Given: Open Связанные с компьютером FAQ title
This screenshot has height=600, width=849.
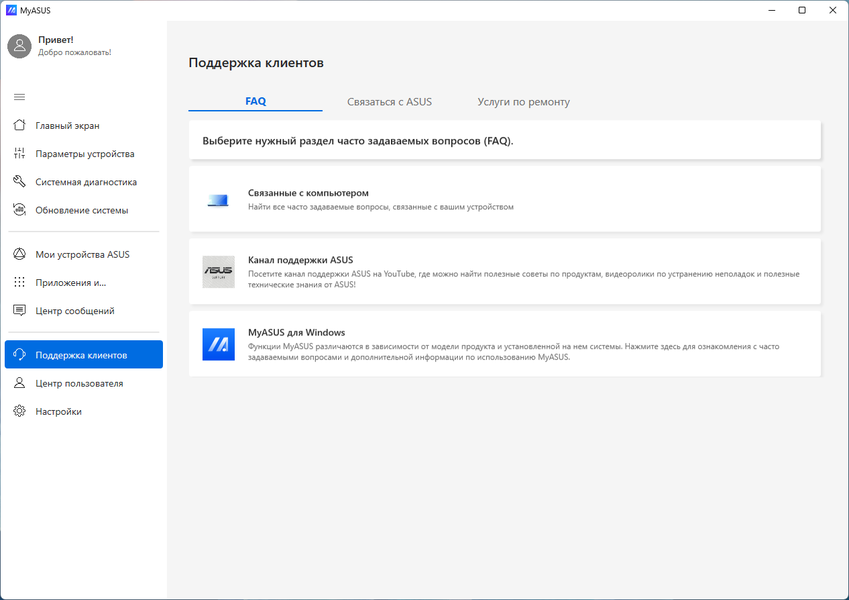Looking at the screenshot, I should tap(308, 193).
